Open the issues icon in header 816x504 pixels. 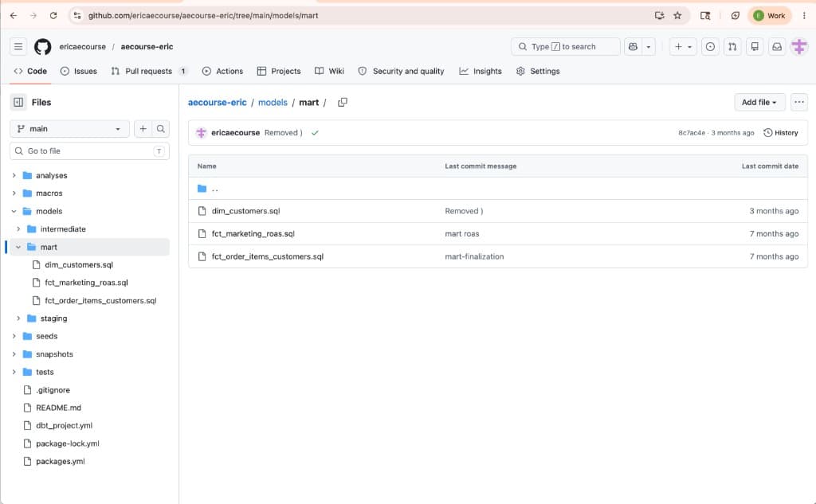pos(710,47)
